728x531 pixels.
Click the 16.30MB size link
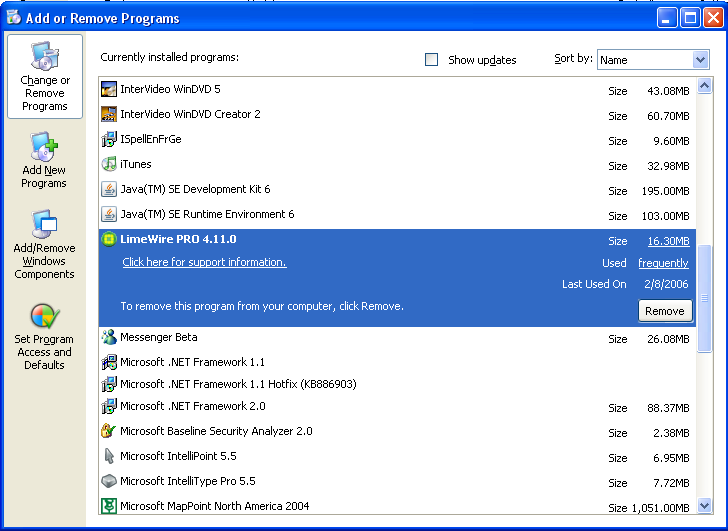pyautogui.click(x=668, y=241)
